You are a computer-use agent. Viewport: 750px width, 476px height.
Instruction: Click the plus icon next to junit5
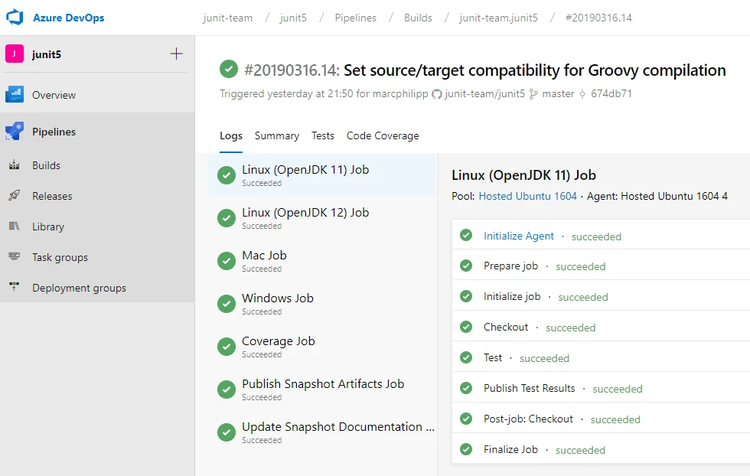(x=176, y=54)
